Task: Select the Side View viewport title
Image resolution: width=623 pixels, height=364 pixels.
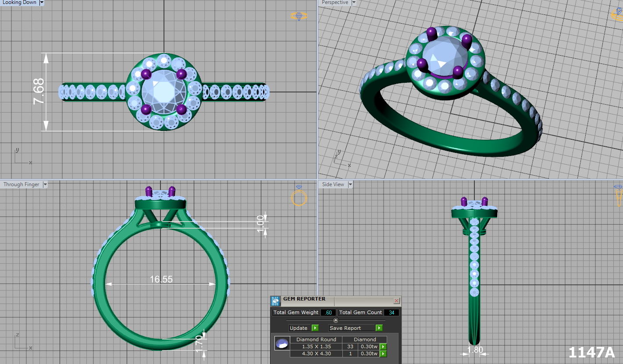Action: pos(333,185)
